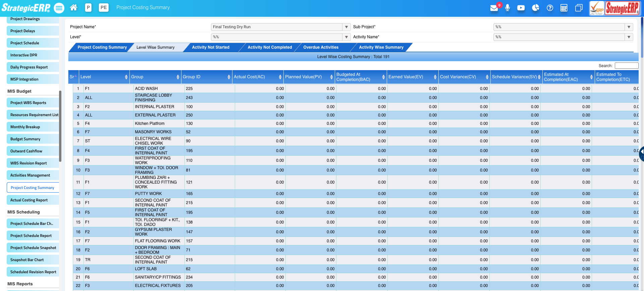Click the page vertical scrollbar
Screen dimensions: 644x291
point(642,37)
